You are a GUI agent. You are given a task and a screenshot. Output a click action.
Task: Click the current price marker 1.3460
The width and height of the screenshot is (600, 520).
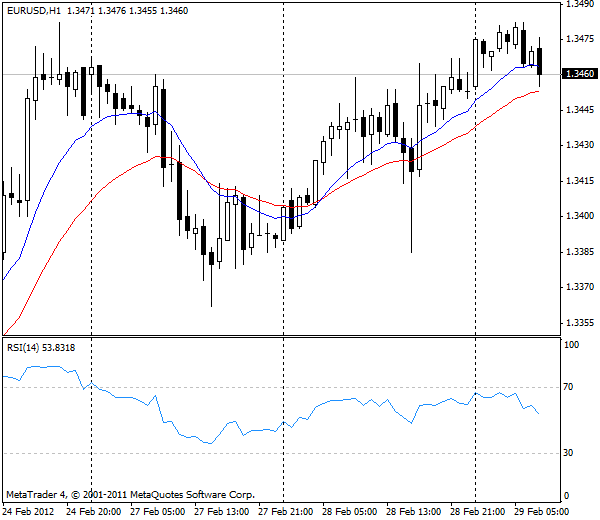coord(580,73)
